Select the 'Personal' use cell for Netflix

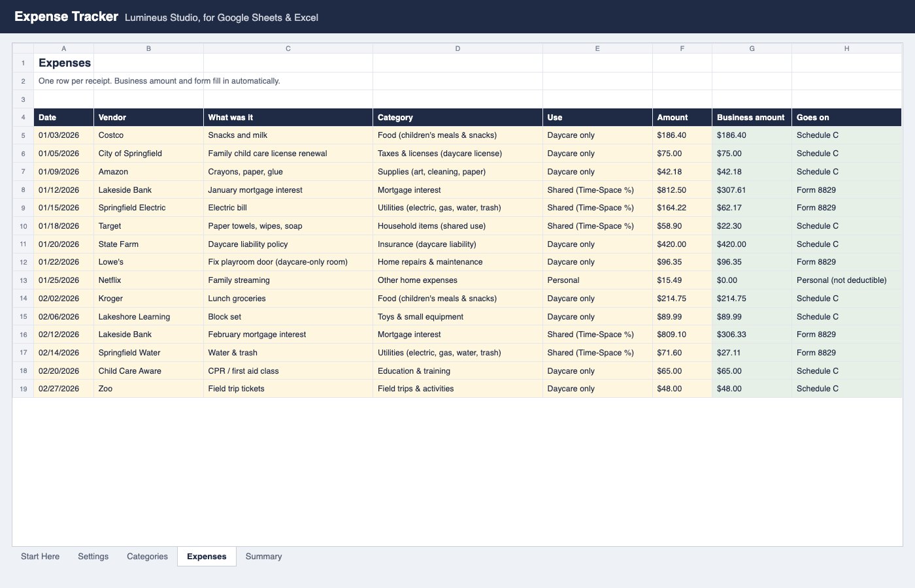(x=597, y=280)
